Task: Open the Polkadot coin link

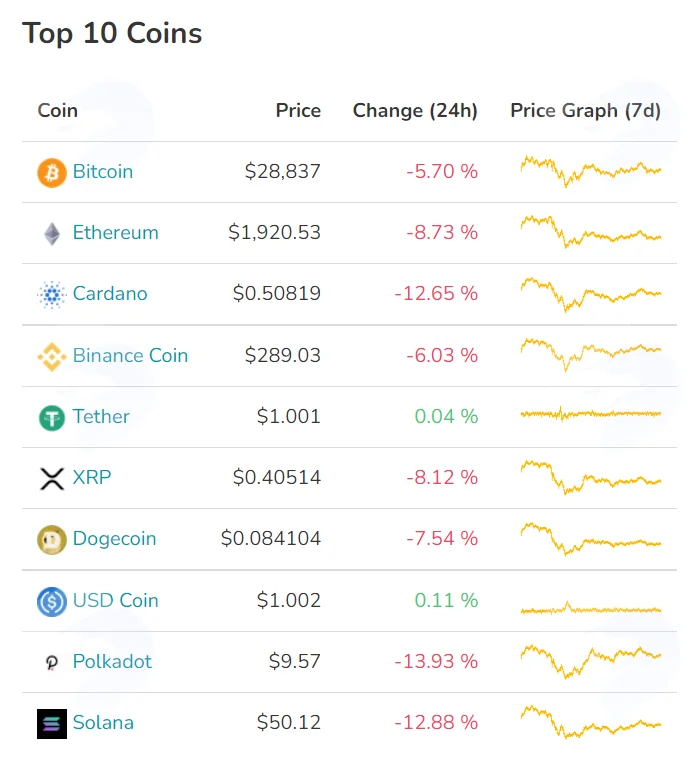Action: point(112,662)
